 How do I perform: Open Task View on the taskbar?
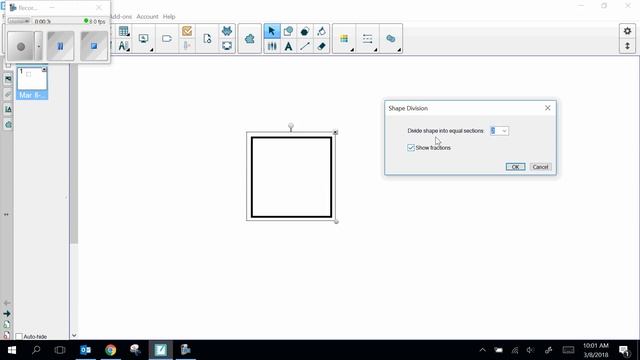coord(60,350)
